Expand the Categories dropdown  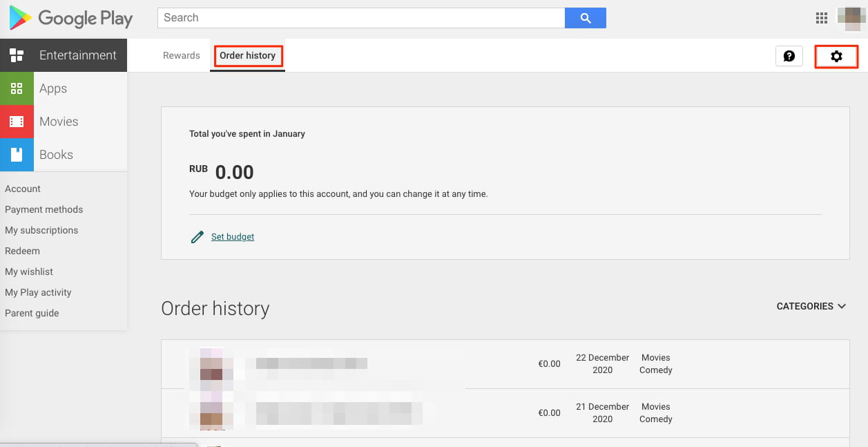pyautogui.click(x=811, y=306)
